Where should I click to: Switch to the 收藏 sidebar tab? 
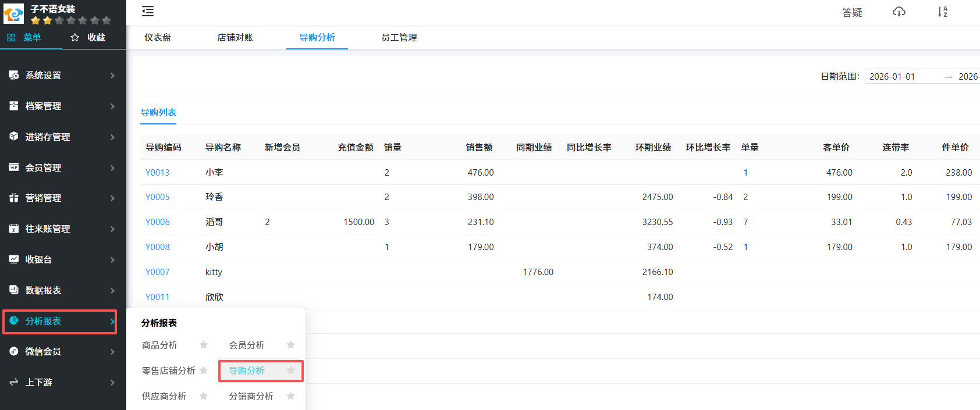pyautogui.click(x=88, y=37)
